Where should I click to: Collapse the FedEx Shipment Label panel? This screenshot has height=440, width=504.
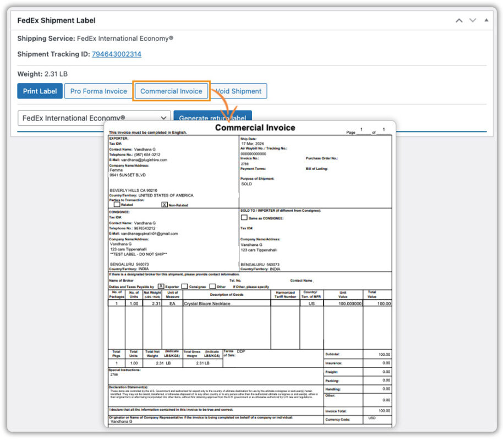[x=486, y=20]
